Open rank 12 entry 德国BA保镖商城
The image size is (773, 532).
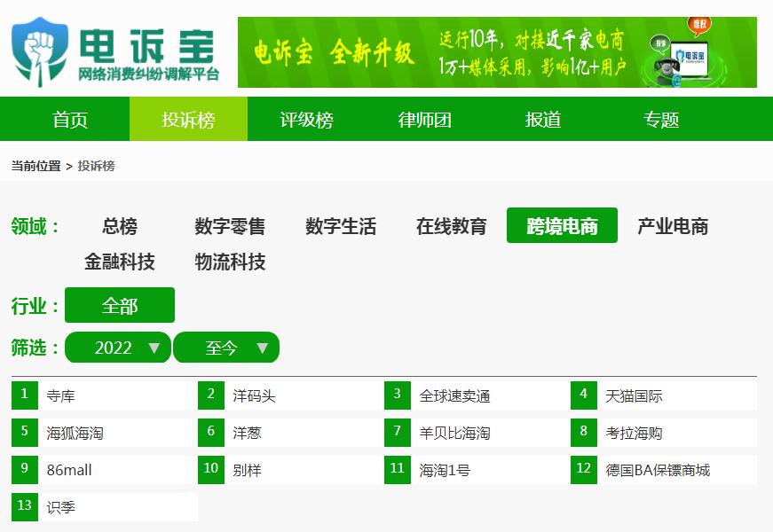tap(664, 470)
